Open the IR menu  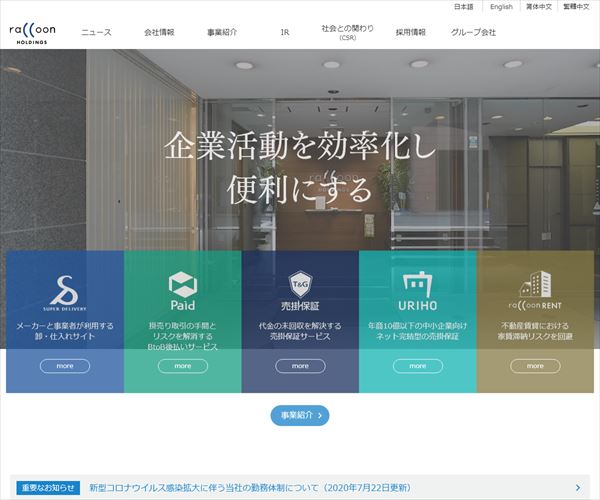pos(285,33)
